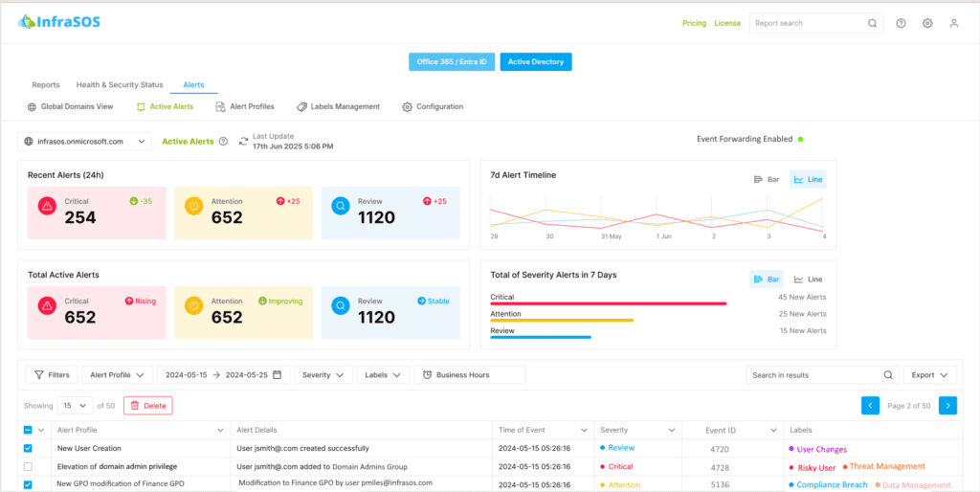Open the Labels Management tab

click(338, 107)
